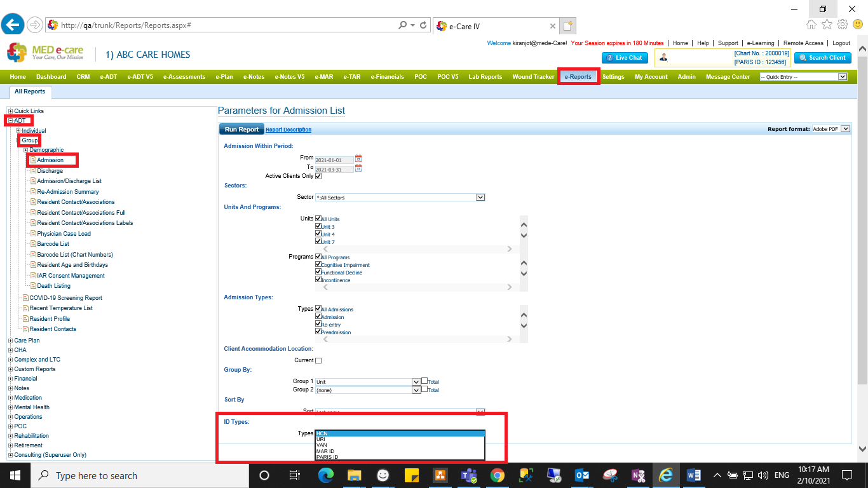The height and width of the screenshot is (488, 868).
Task: Expand the Care Plan tree node
Action: tap(10, 341)
